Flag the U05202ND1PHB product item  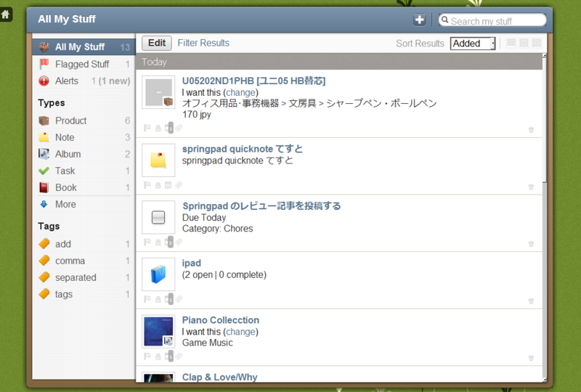pyautogui.click(x=147, y=128)
